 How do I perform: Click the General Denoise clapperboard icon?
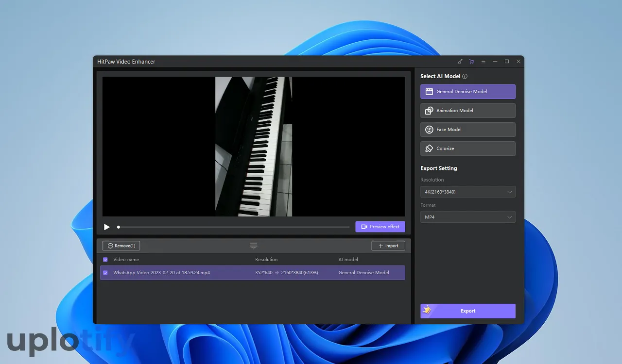coord(429,91)
